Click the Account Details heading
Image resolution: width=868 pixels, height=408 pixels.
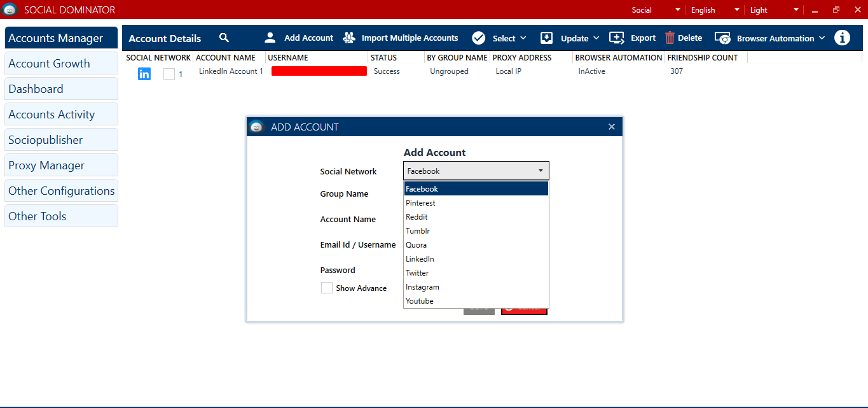[x=165, y=38]
